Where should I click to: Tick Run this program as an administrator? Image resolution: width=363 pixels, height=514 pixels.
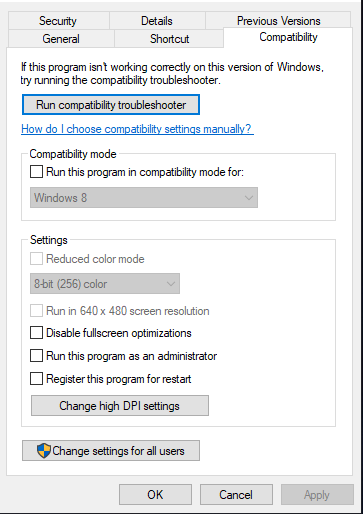(36, 356)
